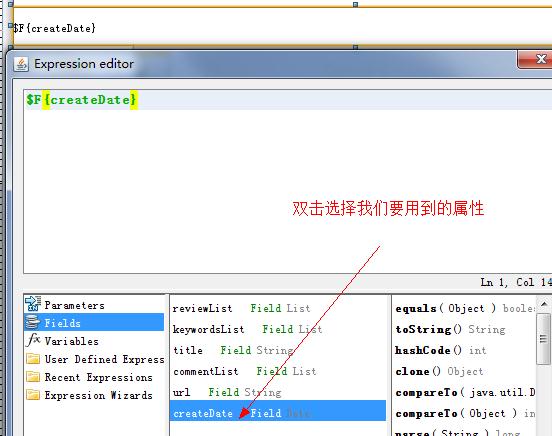
Task: Select the Fields category
Action: [x=94, y=322]
